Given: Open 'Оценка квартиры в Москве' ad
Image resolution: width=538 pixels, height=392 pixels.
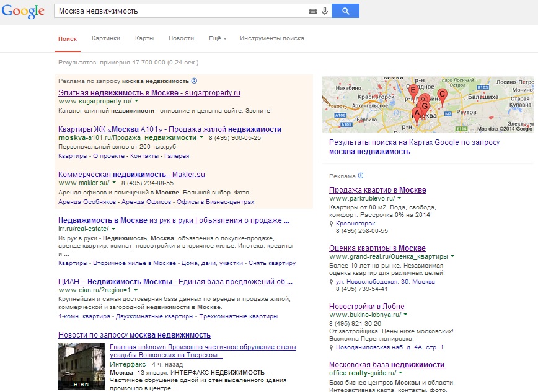Looking at the screenshot, I should [377, 248].
